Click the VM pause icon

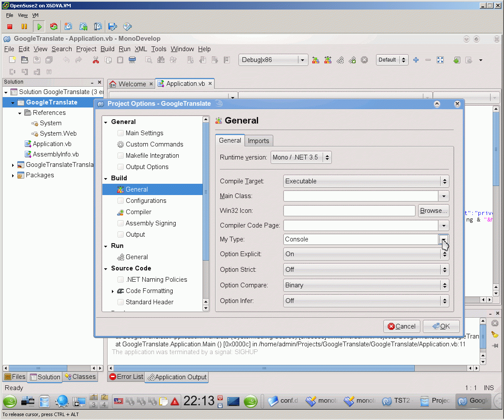[x=24, y=26]
